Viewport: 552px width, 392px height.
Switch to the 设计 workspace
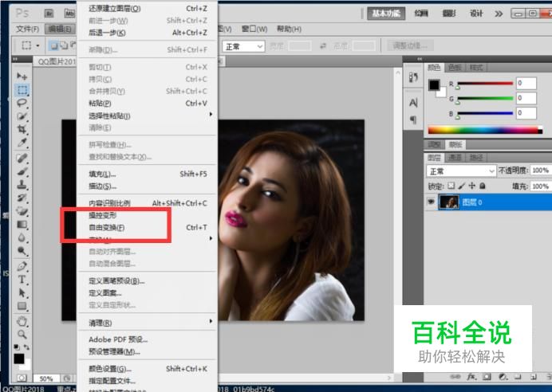(476, 14)
